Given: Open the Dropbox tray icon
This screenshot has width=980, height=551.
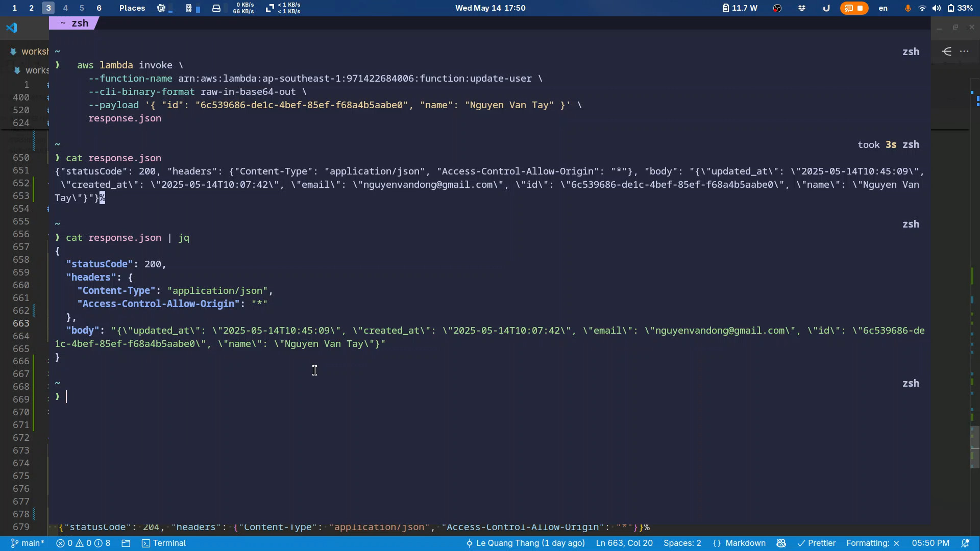Looking at the screenshot, I should tap(802, 8).
